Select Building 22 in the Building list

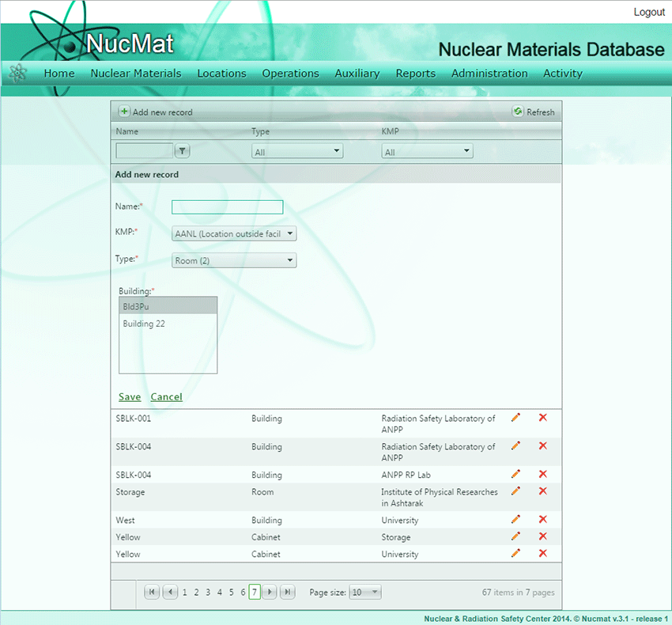pos(144,324)
